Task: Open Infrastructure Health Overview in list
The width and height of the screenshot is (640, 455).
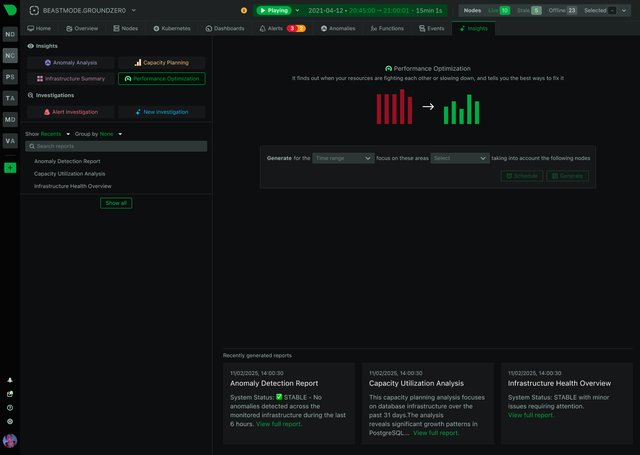Action: [73, 186]
